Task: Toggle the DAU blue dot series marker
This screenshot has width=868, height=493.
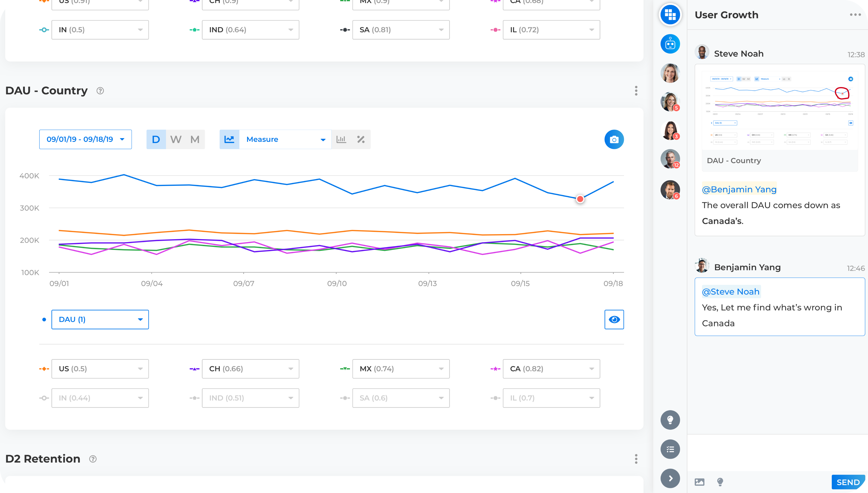Action: 44,320
